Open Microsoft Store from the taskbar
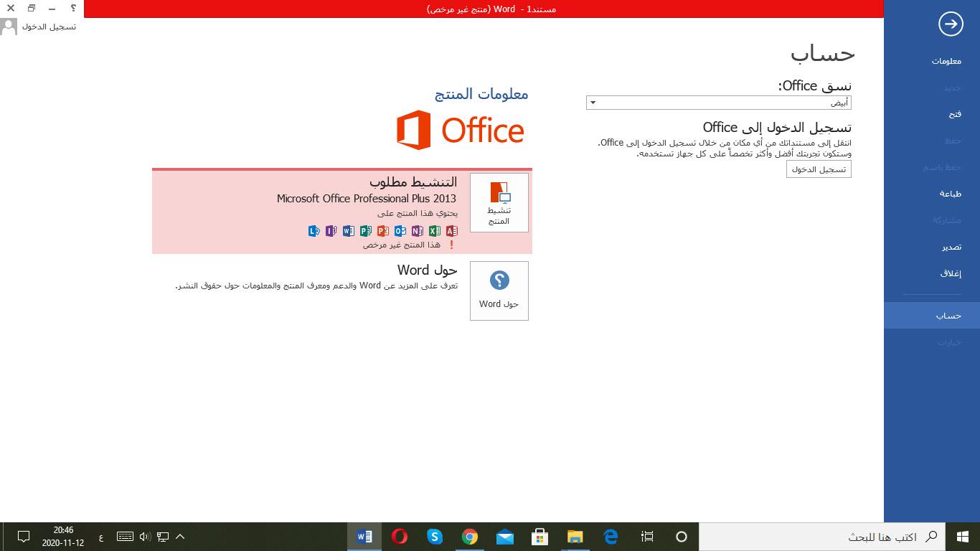 540,537
